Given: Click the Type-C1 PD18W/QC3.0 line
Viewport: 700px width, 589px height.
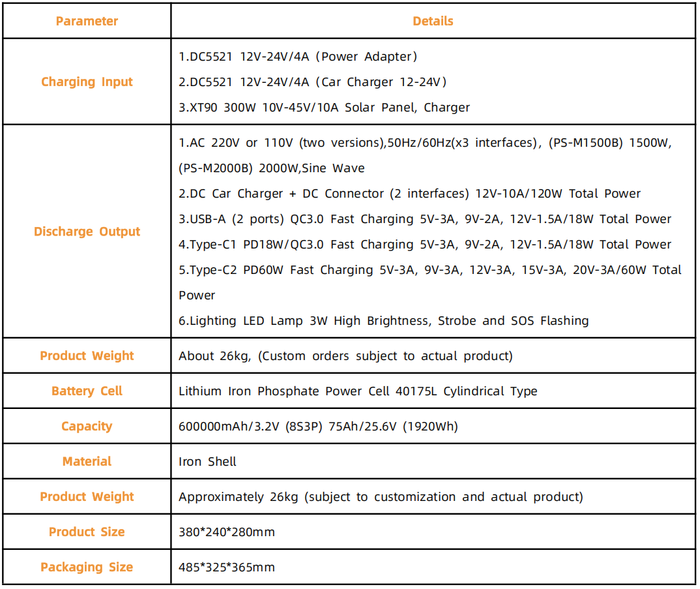Looking at the screenshot, I should (425, 245).
